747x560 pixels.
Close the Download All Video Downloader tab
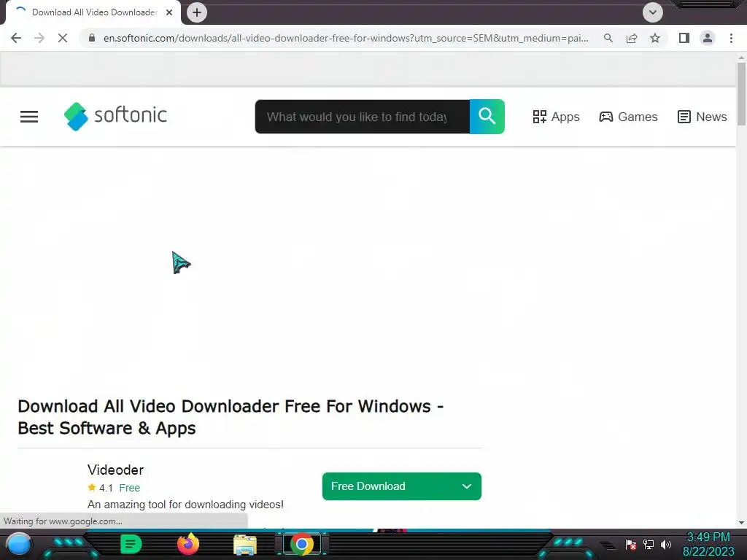pyautogui.click(x=169, y=12)
